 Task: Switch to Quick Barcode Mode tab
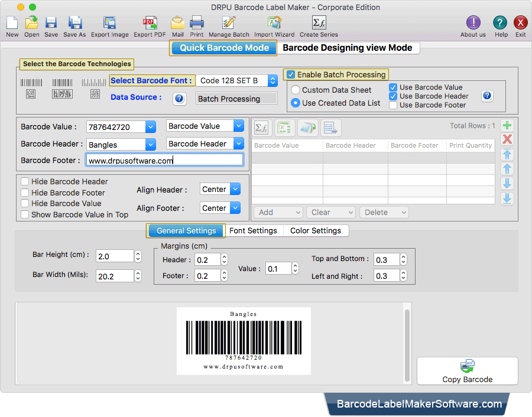[224, 48]
